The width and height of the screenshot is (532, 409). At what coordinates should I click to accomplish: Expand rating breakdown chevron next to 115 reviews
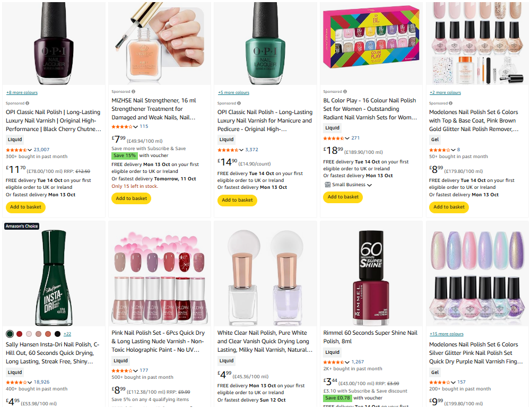(x=136, y=127)
